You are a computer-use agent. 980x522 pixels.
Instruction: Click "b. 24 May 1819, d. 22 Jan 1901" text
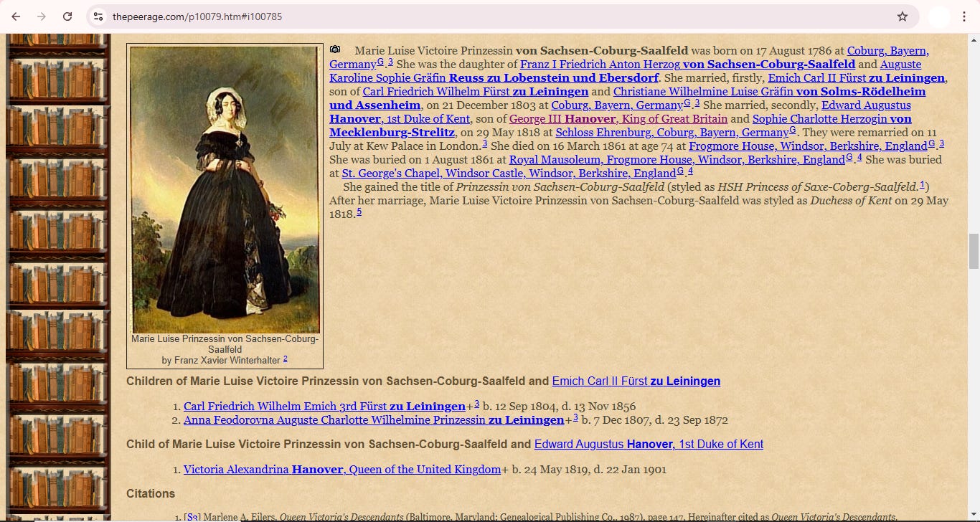tap(589, 470)
